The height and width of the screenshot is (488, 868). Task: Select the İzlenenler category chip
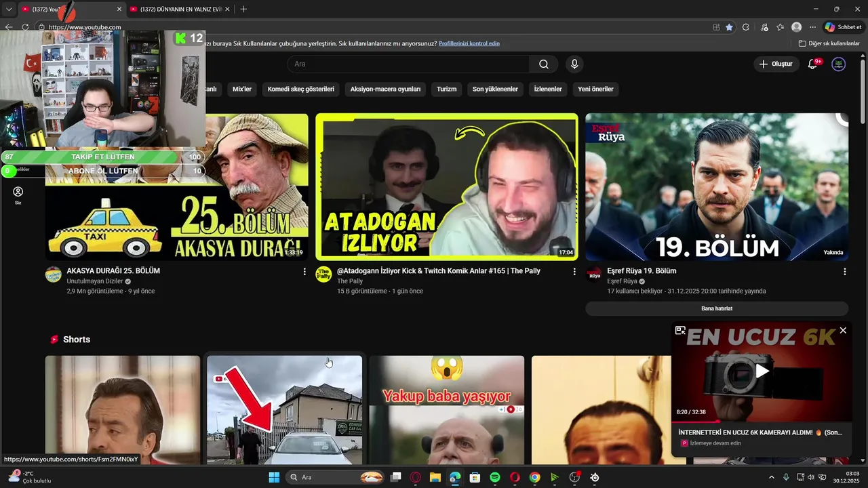coord(548,89)
